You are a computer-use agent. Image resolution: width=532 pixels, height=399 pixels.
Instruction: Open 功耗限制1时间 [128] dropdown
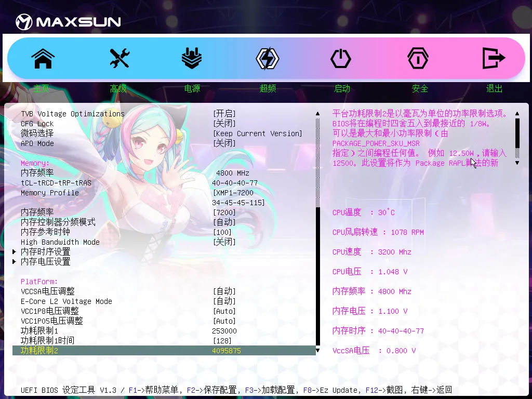click(x=222, y=341)
